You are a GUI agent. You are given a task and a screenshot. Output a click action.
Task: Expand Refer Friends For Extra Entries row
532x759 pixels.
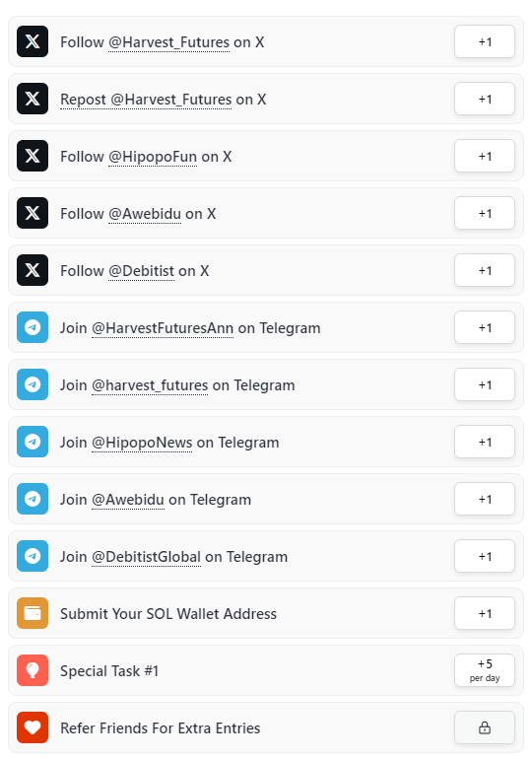[x=266, y=727]
